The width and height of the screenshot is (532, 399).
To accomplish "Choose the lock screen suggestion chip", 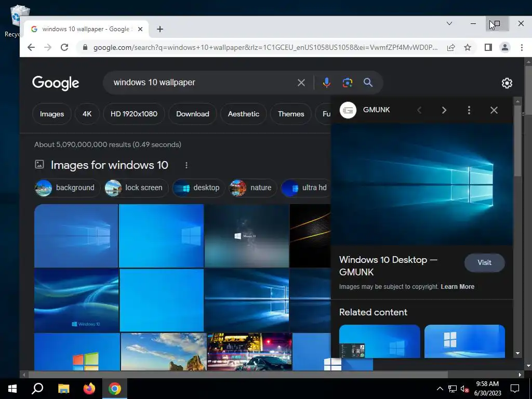I will tap(136, 188).
